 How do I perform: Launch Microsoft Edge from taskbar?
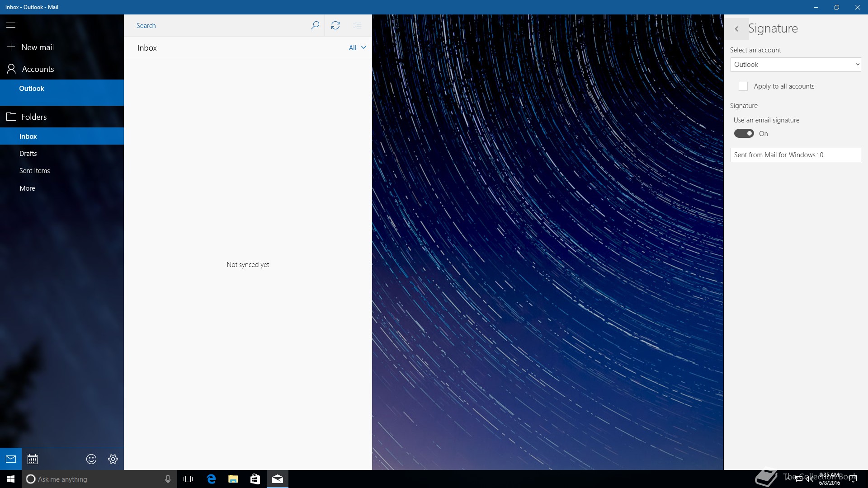tap(211, 479)
